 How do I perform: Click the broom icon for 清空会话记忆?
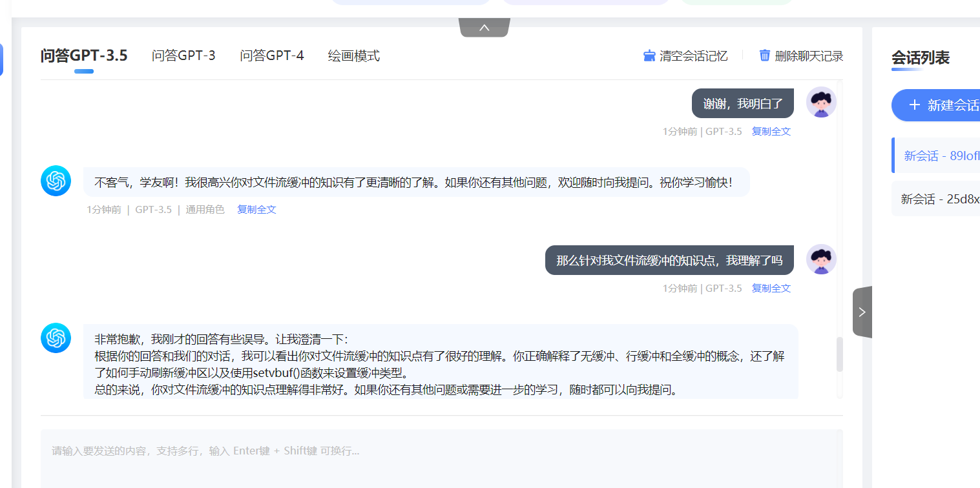(649, 56)
